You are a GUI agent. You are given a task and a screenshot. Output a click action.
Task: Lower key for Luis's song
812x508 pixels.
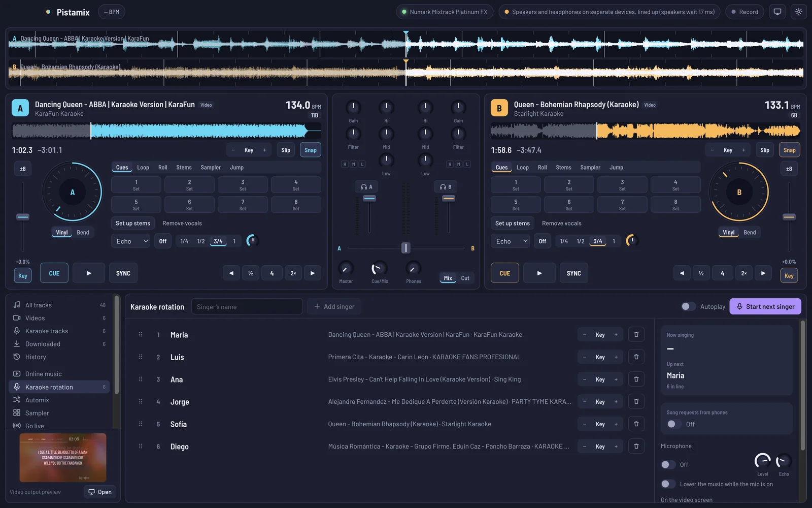click(585, 357)
